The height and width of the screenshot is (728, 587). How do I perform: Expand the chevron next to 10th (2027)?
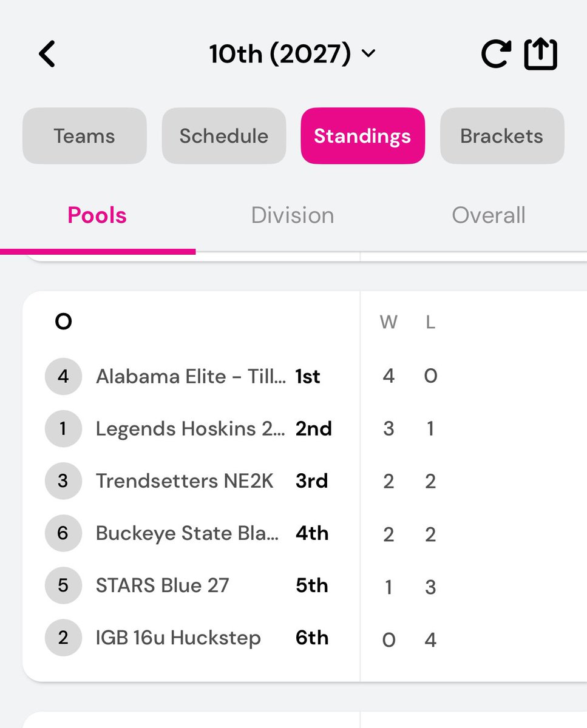click(x=368, y=54)
